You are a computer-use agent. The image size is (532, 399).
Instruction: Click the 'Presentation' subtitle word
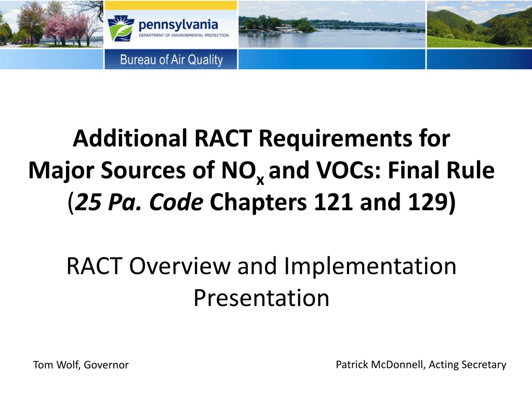click(261, 298)
